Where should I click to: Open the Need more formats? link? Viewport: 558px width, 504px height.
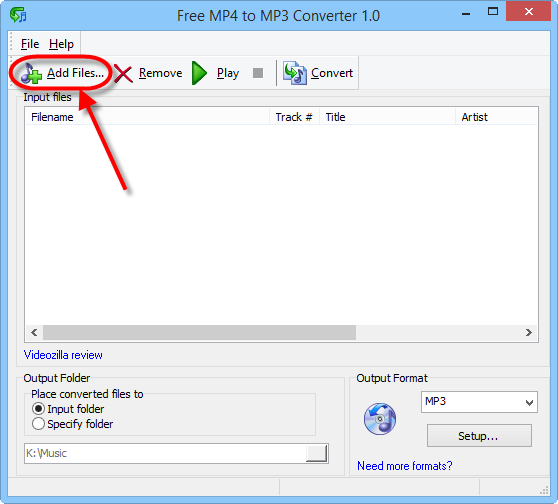pyautogui.click(x=405, y=466)
